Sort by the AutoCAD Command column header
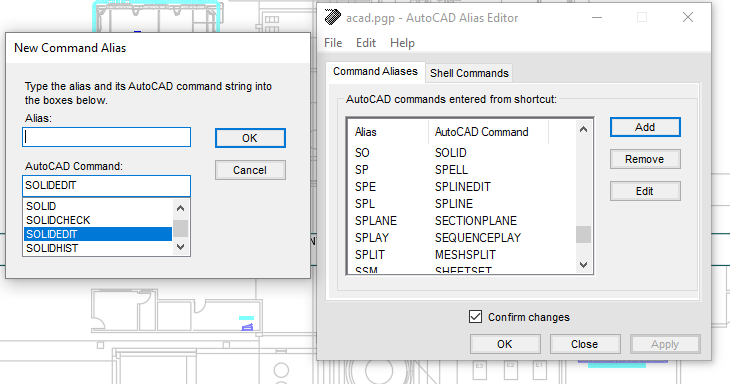This screenshot has height=384, width=730. pos(488,132)
